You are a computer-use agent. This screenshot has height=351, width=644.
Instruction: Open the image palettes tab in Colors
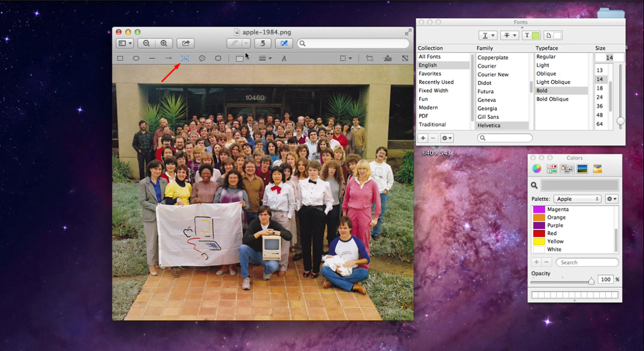point(582,168)
